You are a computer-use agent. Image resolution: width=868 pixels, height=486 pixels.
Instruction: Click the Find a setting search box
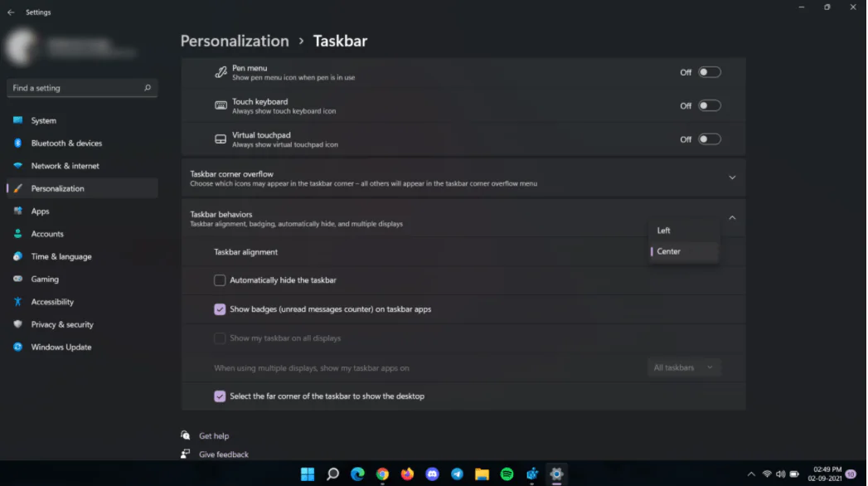(75, 88)
